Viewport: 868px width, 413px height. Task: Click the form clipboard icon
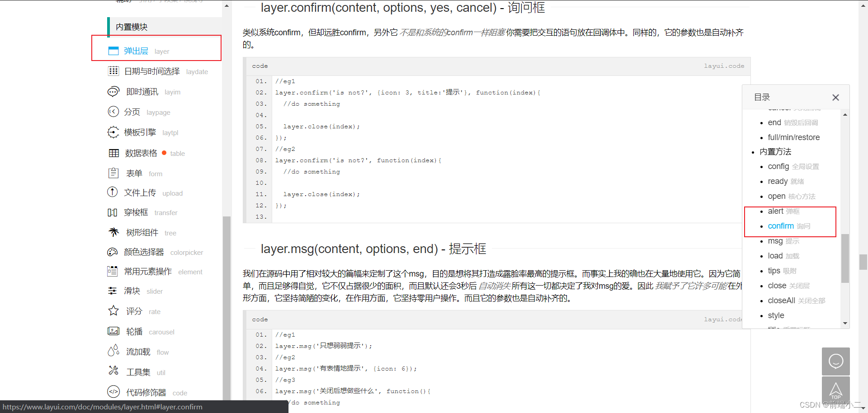[113, 173]
